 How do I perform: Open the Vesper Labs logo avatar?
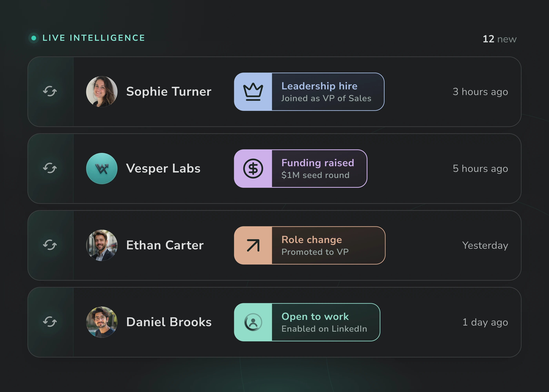pos(102,169)
